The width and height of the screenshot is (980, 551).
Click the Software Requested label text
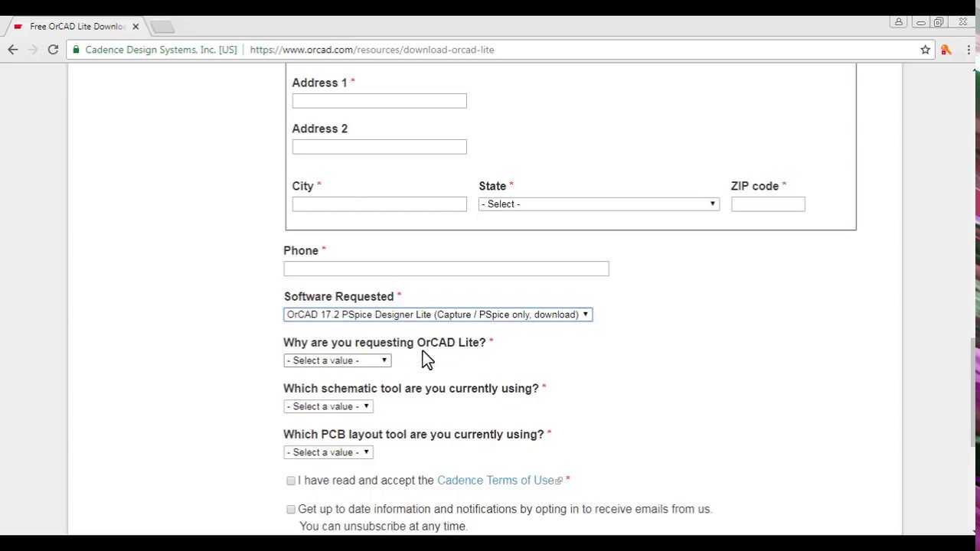click(x=338, y=297)
